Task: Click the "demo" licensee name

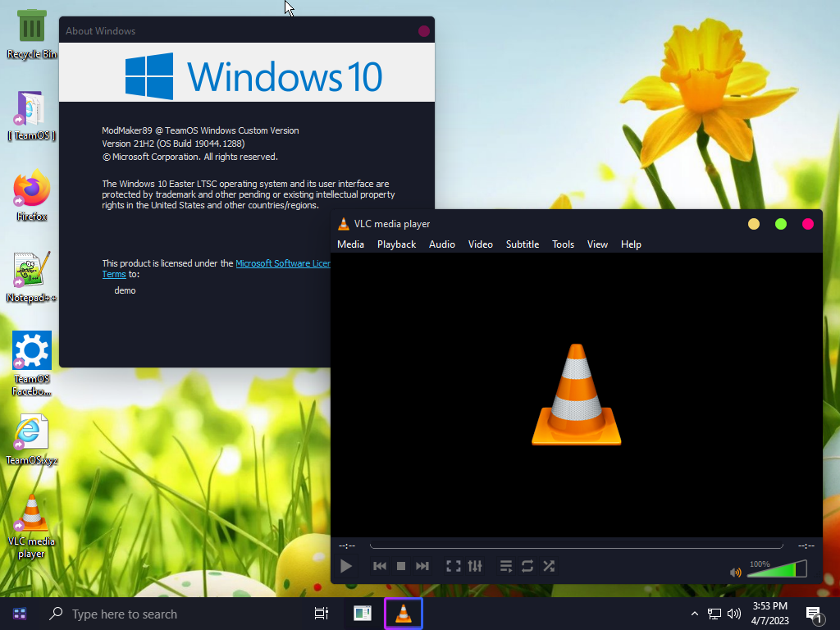Action: tap(125, 290)
